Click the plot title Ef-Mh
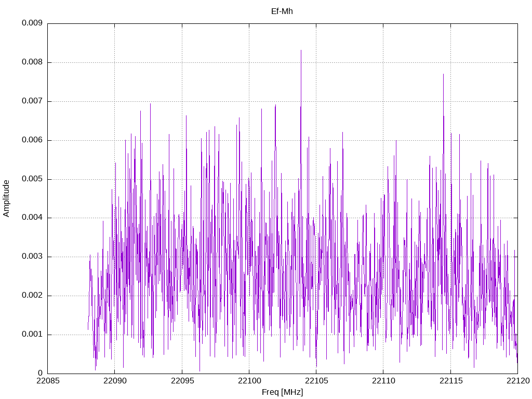Viewport: 532px width, 399px height. click(x=282, y=11)
